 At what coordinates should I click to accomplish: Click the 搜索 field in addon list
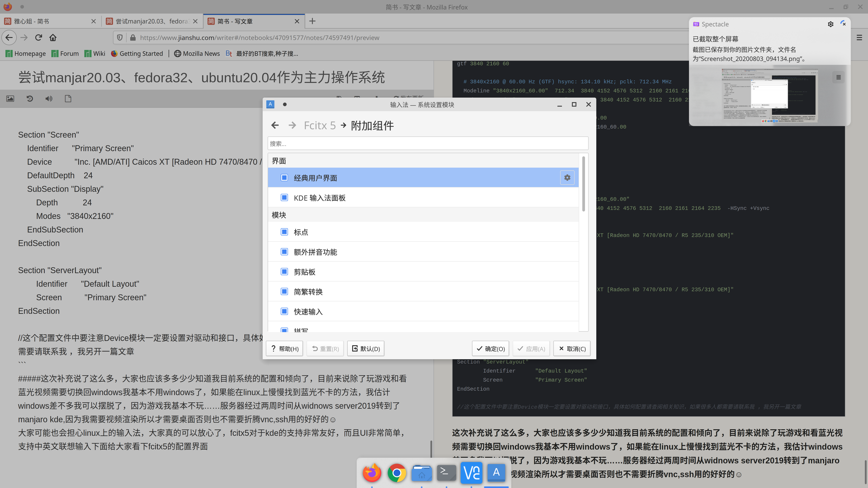pyautogui.click(x=428, y=143)
